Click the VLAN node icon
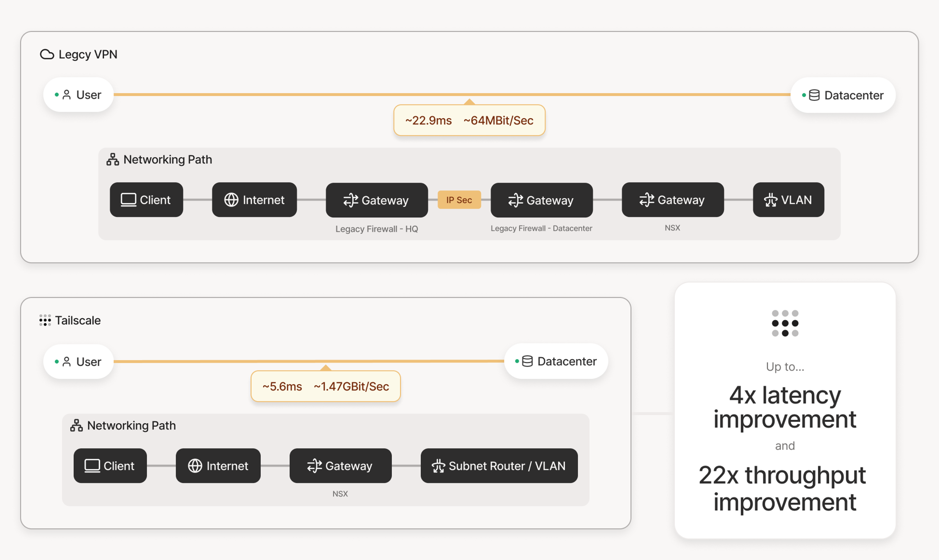 (x=771, y=200)
